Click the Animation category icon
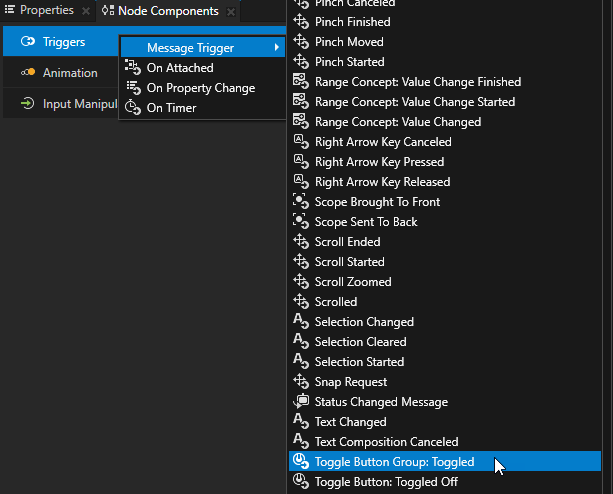 28,72
